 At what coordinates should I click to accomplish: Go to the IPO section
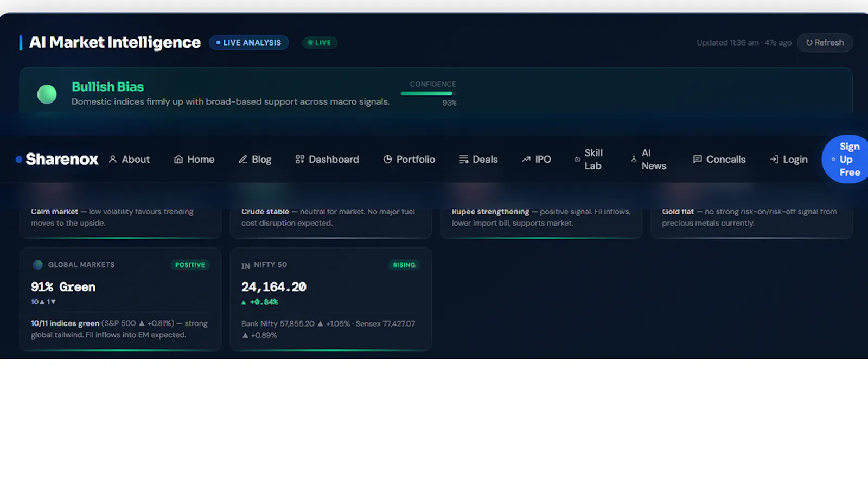coord(543,159)
